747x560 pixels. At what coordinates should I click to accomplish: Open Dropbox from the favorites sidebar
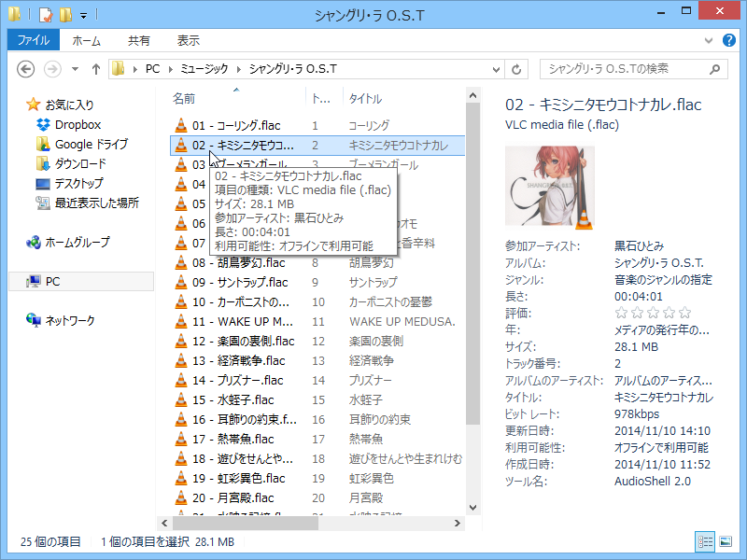click(79, 124)
